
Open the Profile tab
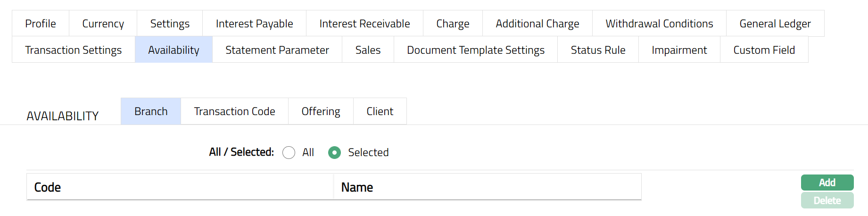41,24
